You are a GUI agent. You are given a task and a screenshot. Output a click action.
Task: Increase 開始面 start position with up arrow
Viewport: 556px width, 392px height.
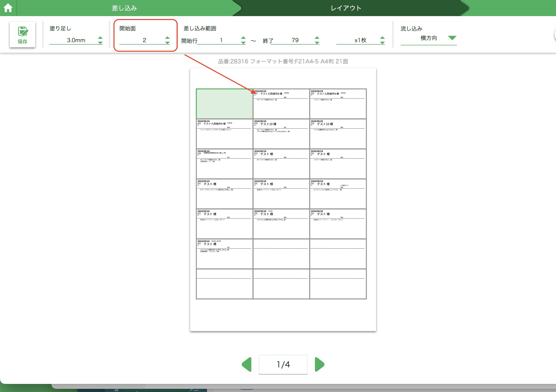tap(167, 38)
